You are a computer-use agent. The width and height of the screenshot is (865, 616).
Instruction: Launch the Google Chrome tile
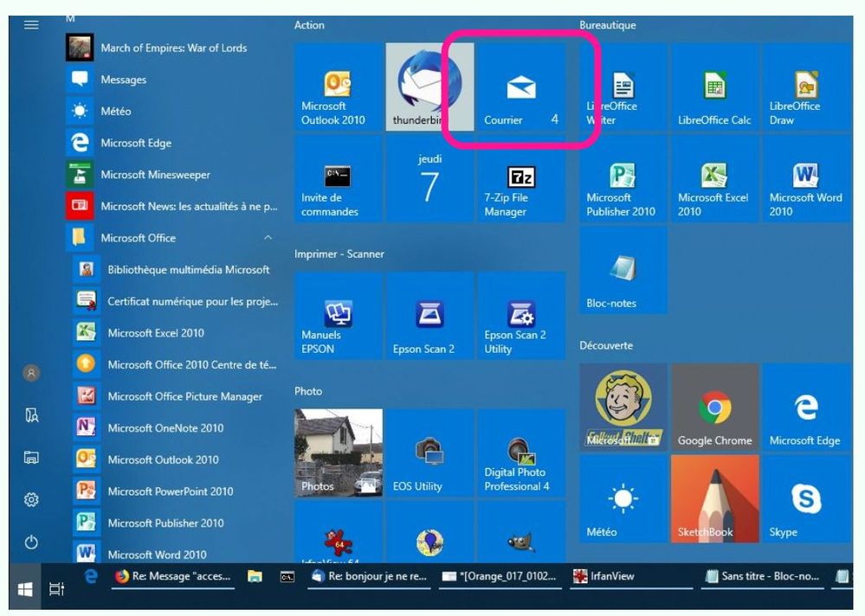715,407
